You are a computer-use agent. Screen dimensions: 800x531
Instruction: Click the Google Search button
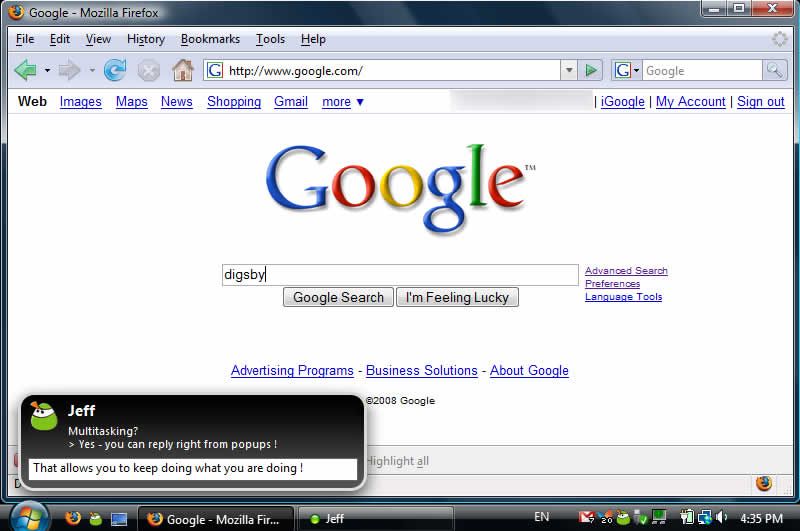pyautogui.click(x=338, y=297)
